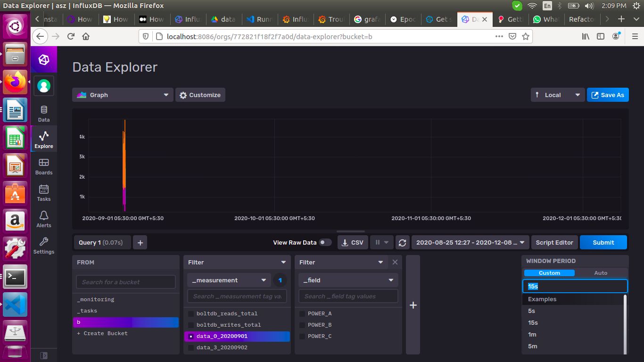Screen dimensions: 644x362
Task: Add a new query with plus button
Action: click(140, 243)
